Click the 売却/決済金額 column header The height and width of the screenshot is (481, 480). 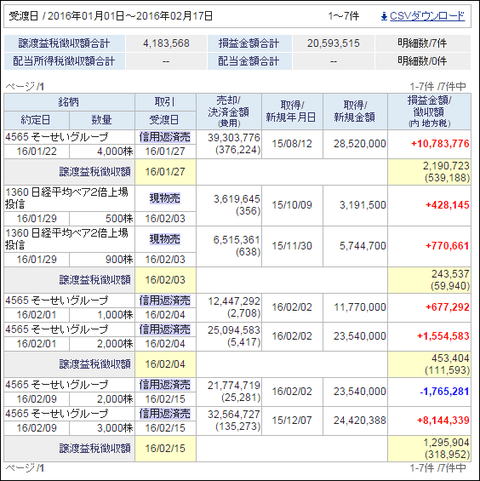pos(229,112)
